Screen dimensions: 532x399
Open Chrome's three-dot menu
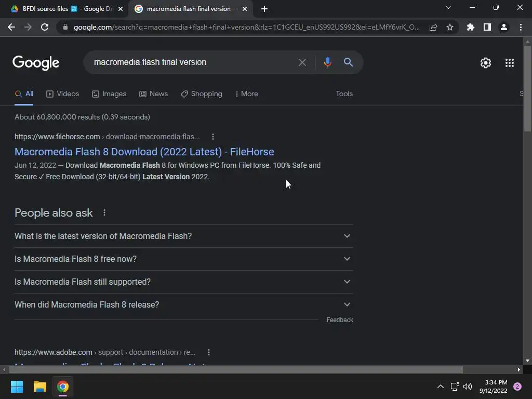click(x=521, y=27)
